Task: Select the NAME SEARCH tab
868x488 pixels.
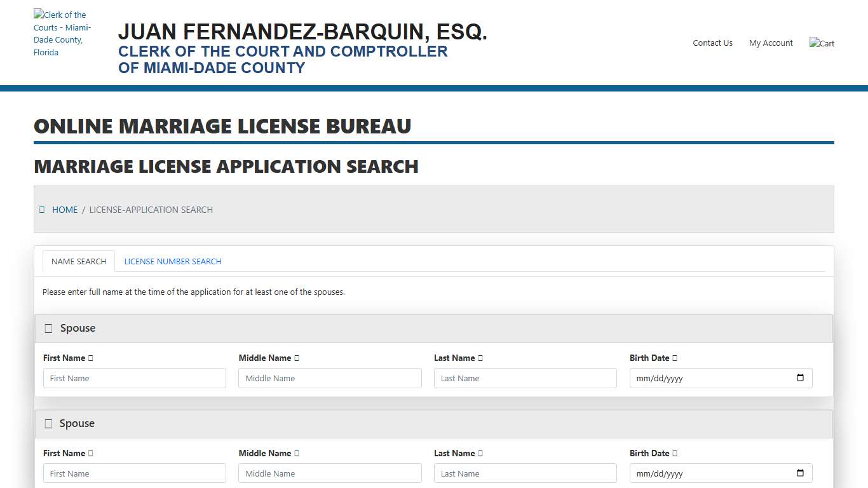Action: point(78,261)
